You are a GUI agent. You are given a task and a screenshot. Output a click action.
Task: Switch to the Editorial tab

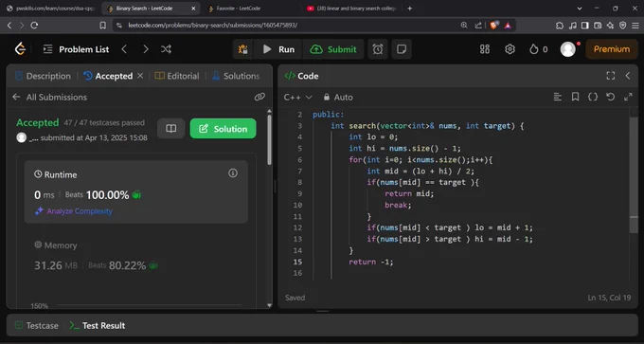[176, 76]
